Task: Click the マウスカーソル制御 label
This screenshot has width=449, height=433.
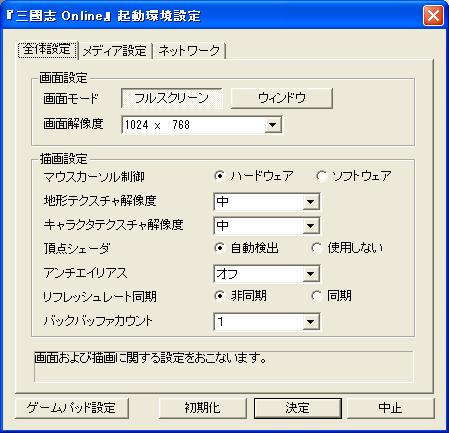Action: [94, 176]
